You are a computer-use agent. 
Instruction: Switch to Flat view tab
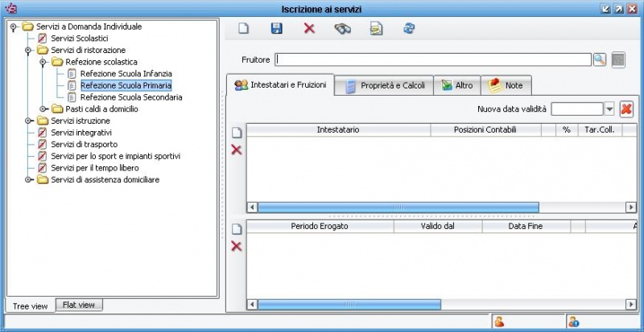click(79, 305)
